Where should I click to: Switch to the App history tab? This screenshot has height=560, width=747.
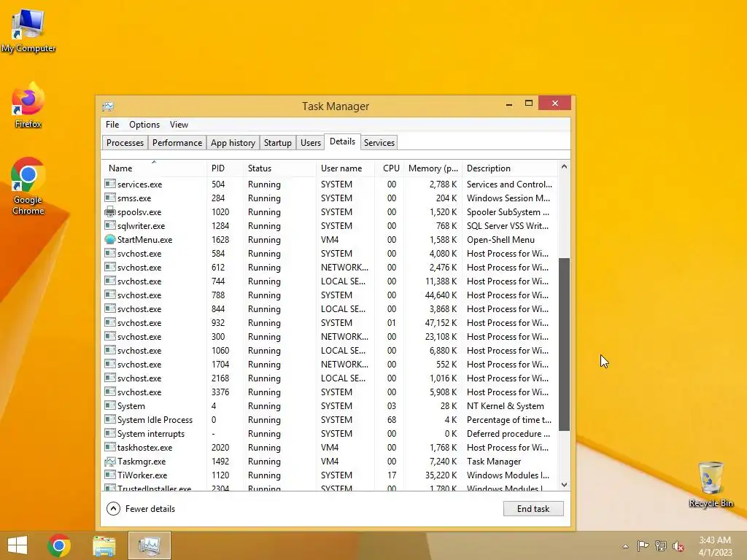(233, 143)
